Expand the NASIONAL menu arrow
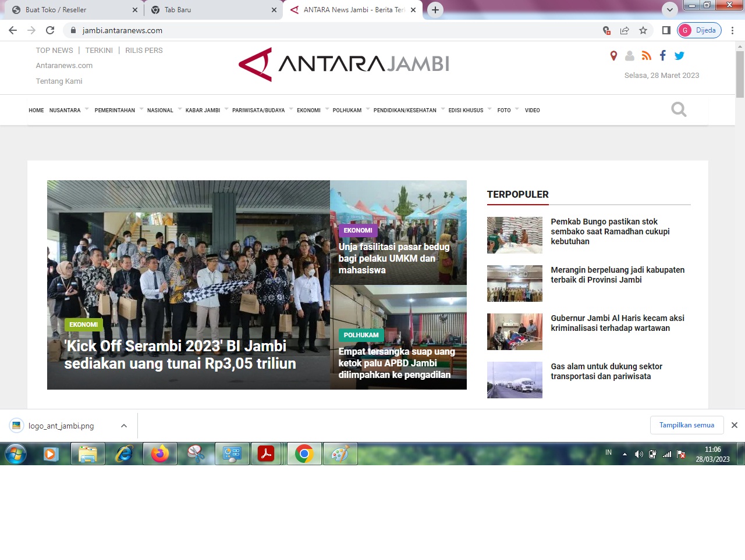This screenshot has width=745, height=560. click(179, 109)
